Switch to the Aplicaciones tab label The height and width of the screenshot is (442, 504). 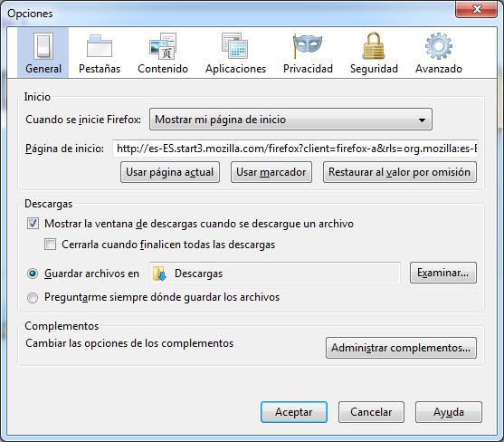(235, 69)
